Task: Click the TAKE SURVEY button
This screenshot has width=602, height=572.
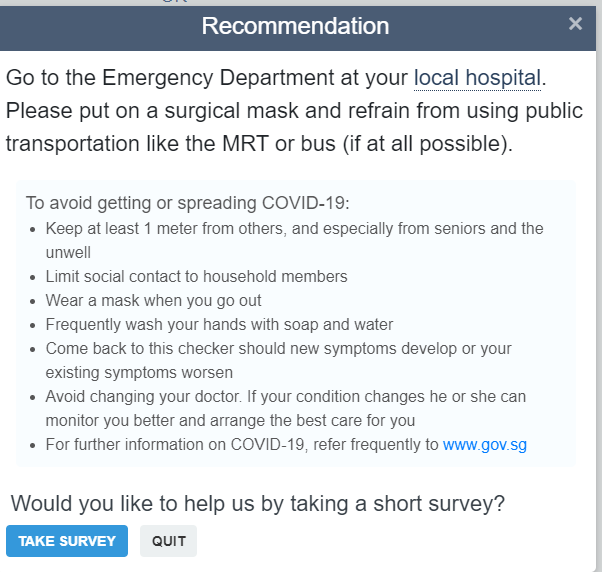Action: point(67,541)
